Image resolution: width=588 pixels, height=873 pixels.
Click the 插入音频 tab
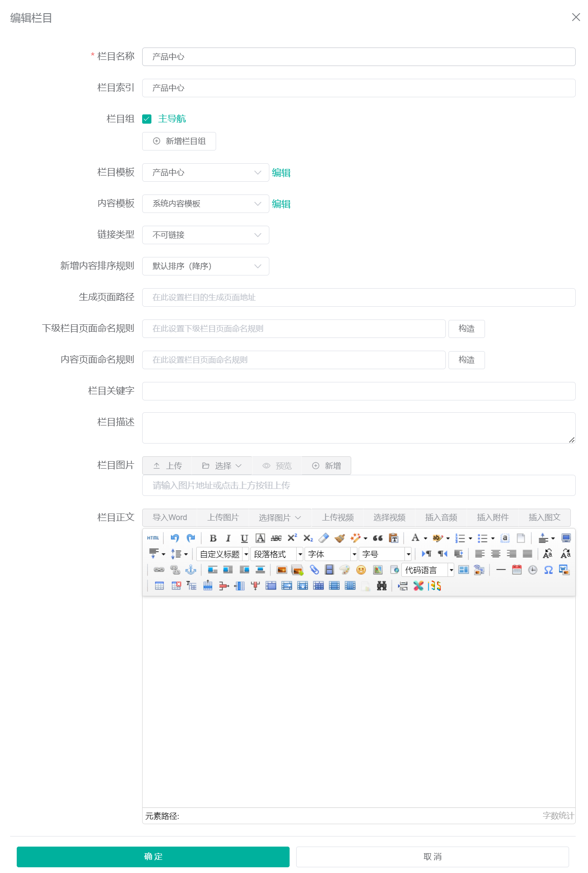click(441, 517)
